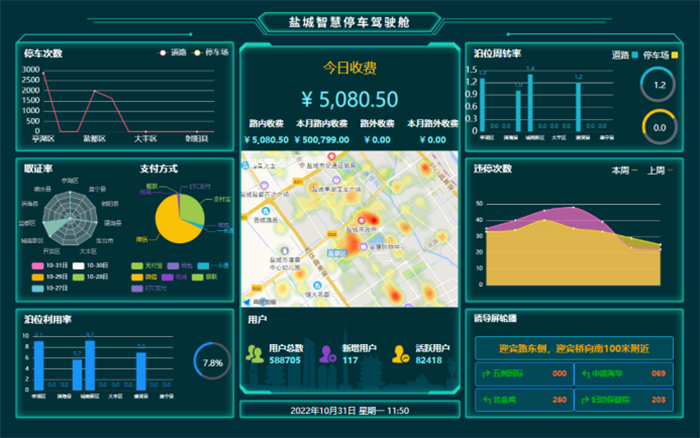Select the 北金鹰 guidance entry showing 260

(x=521, y=400)
